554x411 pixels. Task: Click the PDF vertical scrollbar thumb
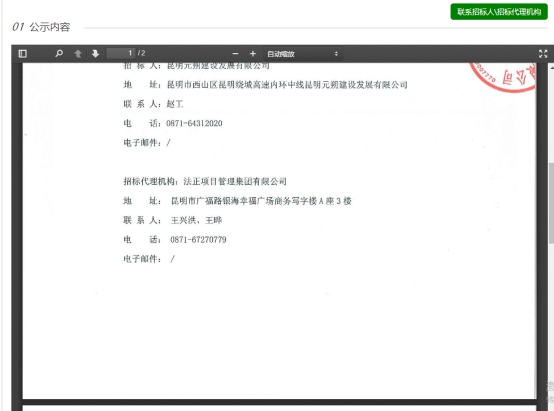[x=551, y=203]
